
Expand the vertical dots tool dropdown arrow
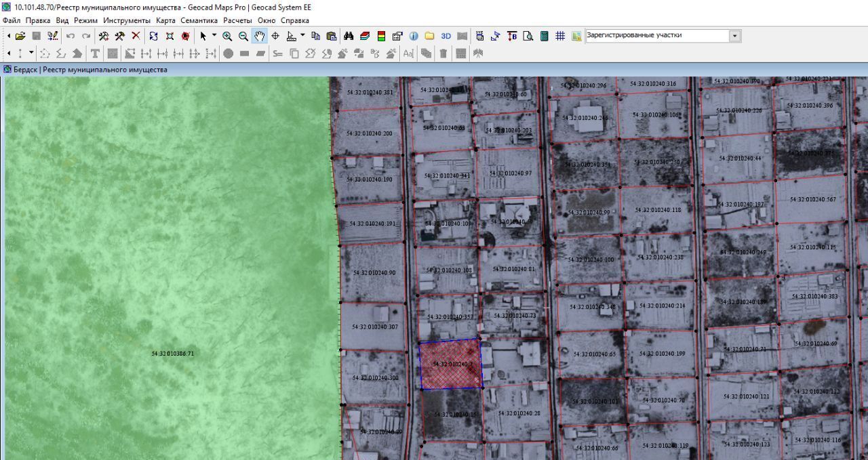31,54
